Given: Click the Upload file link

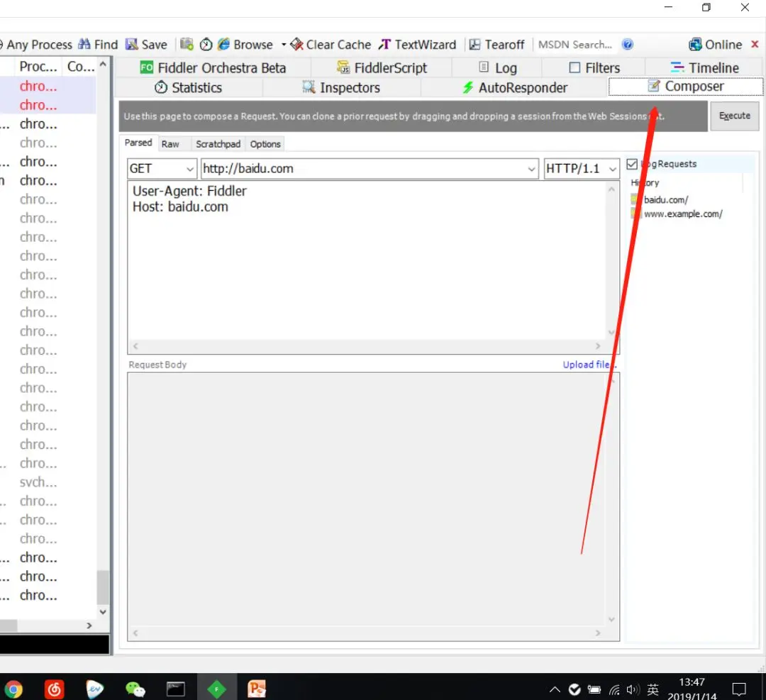Looking at the screenshot, I should tap(589, 365).
